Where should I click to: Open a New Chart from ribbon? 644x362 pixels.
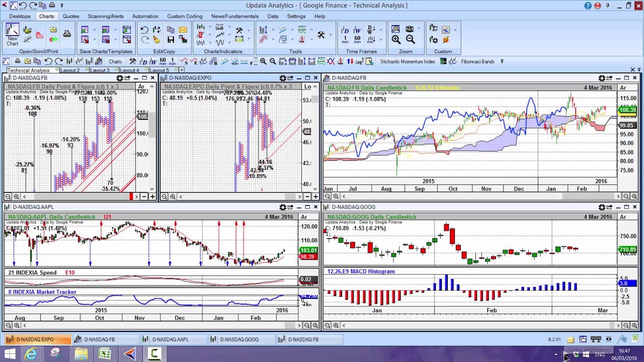click(13, 34)
